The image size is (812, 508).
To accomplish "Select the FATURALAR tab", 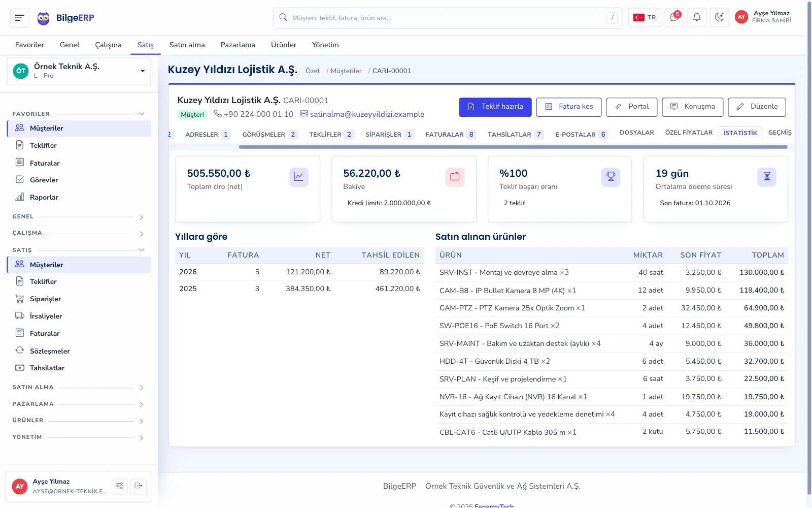I will click(450, 135).
